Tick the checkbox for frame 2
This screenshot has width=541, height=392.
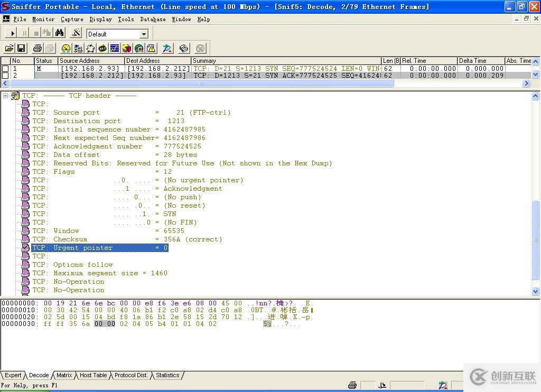click(5, 76)
